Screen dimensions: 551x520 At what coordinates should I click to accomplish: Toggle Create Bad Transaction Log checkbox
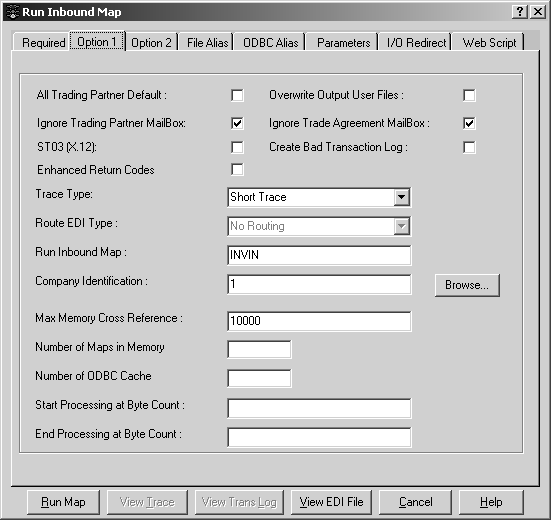click(469, 147)
